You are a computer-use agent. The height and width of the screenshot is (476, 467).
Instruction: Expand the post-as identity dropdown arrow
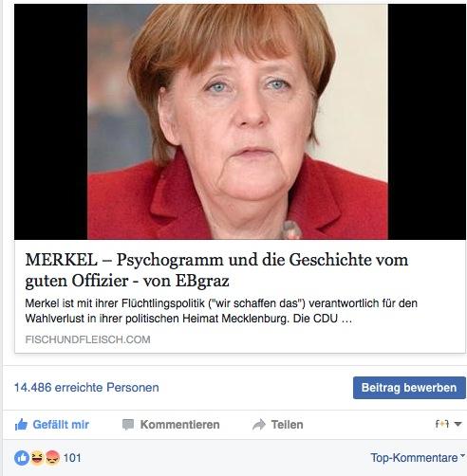tap(458, 424)
